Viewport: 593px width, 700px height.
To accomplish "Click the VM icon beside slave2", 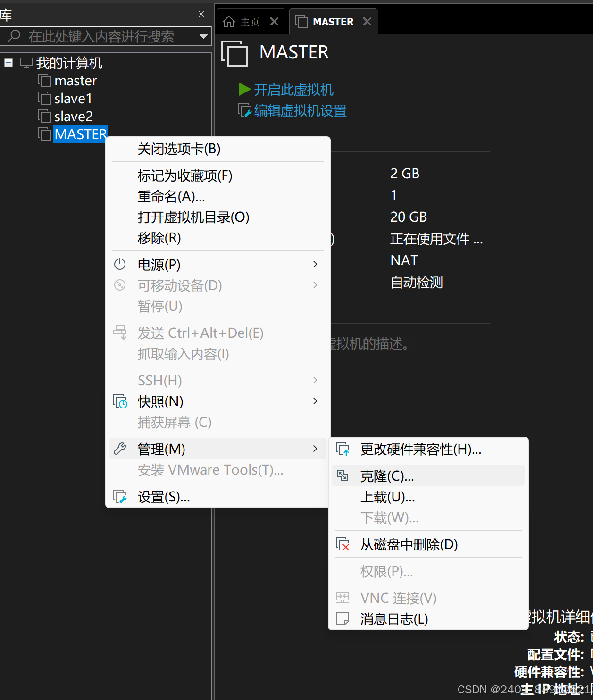I will click(44, 117).
